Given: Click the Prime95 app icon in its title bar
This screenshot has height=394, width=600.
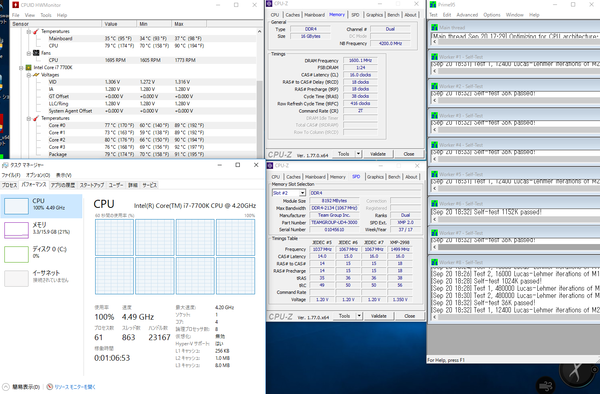Looking at the screenshot, I should (433, 5).
